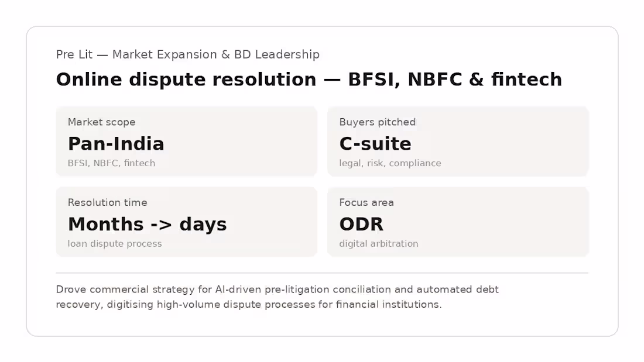644x362 pixels.
Task: Click the 'Focus area' label
Action: pyautogui.click(x=366, y=202)
